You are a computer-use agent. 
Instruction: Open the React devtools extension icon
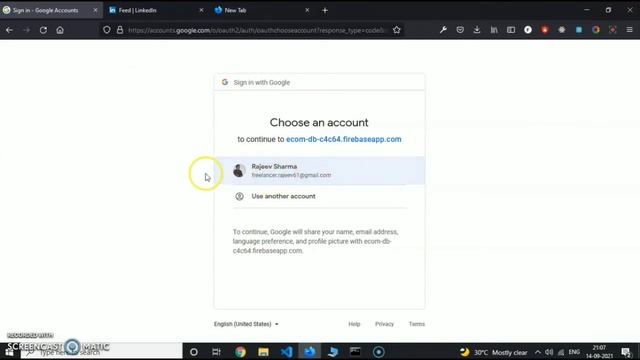click(562, 29)
